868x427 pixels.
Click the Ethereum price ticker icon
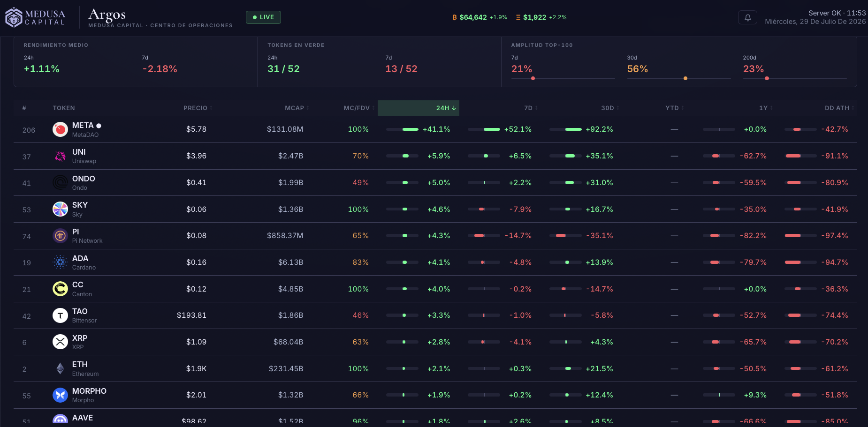[x=518, y=17]
